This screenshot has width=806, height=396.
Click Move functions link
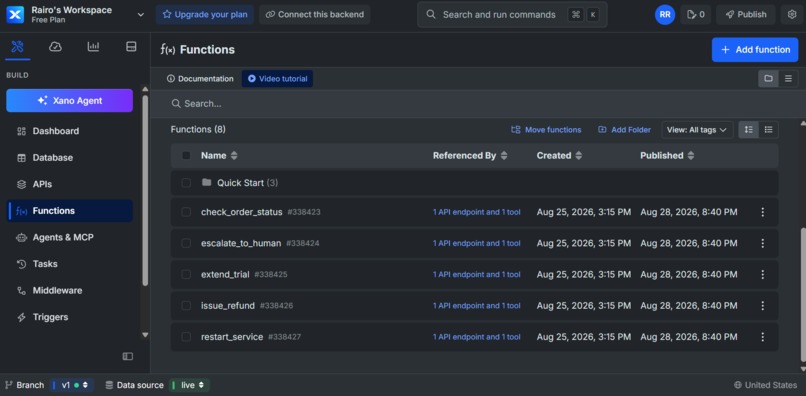click(x=546, y=130)
